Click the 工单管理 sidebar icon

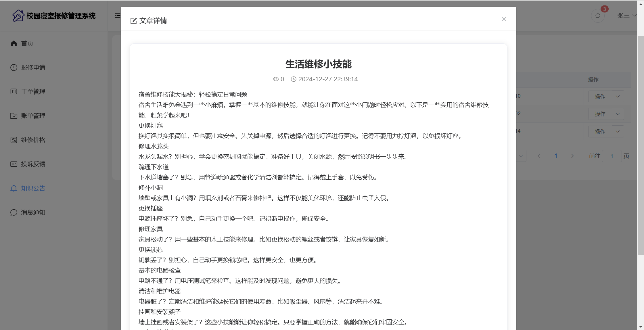[14, 92]
